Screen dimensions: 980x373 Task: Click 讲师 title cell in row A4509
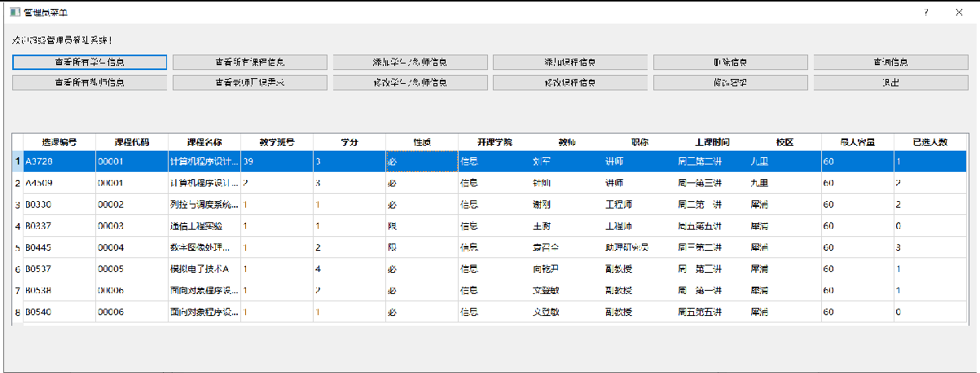tap(639, 182)
